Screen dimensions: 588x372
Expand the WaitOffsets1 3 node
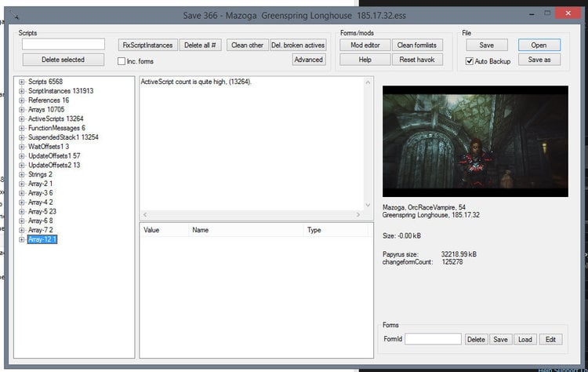22,147
